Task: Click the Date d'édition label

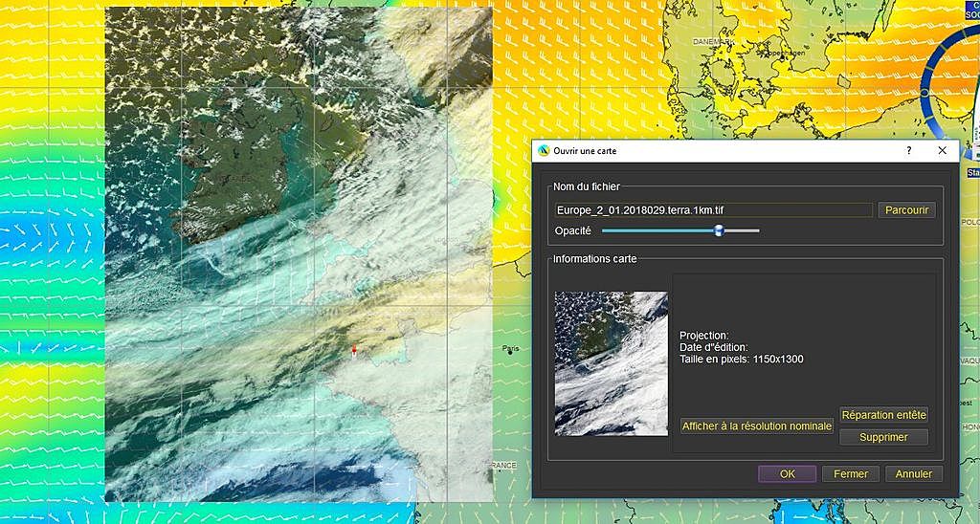Action: click(x=714, y=347)
